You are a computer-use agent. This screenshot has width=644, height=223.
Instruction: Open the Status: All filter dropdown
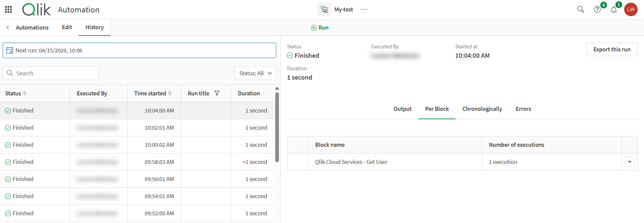[255, 73]
